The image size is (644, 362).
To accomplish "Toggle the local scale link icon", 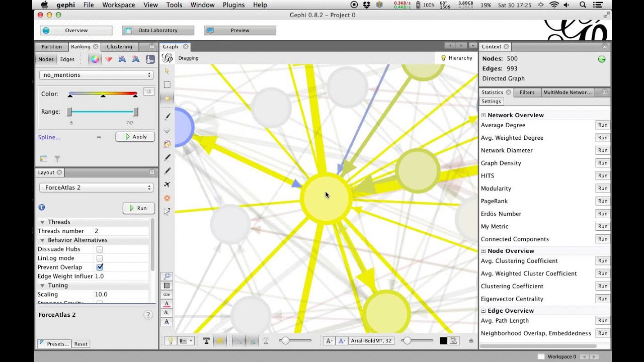I will click(x=99, y=137).
